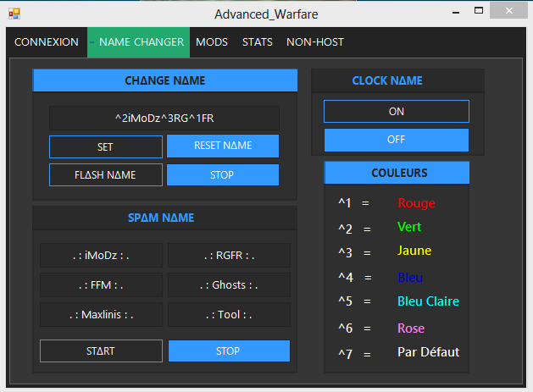This screenshot has height=392, width=533.
Task: Click the name input field ^2iMoDz^3RG^1FR
Action: [164, 119]
